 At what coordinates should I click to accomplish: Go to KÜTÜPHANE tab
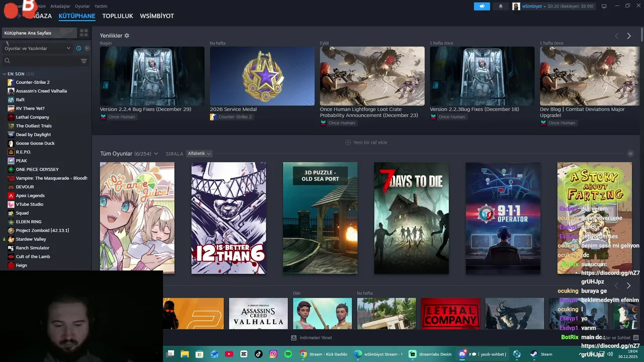(x=77, y=16)
